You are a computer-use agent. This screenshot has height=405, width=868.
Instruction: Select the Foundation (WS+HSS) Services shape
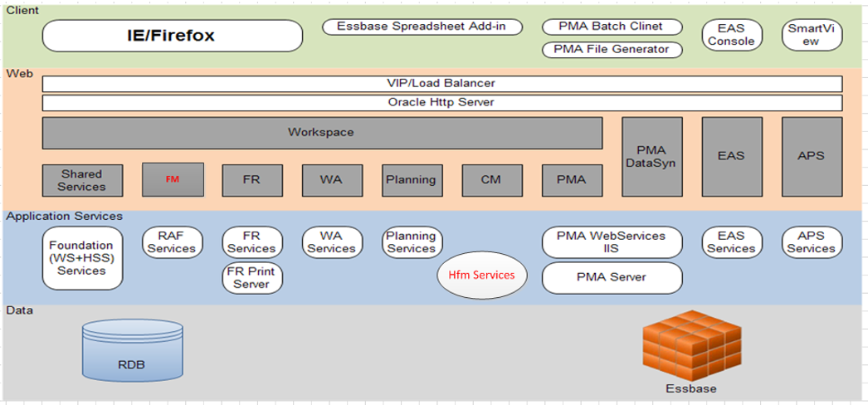82,258
